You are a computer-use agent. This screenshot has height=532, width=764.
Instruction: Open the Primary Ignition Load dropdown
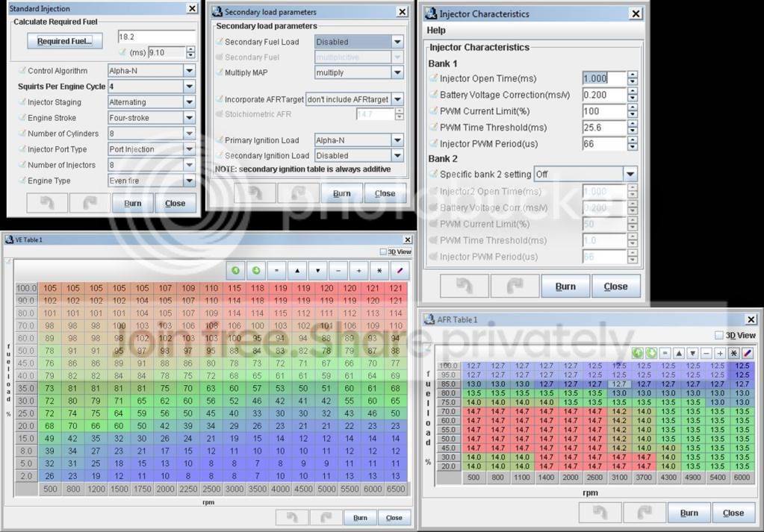point(397,140)
